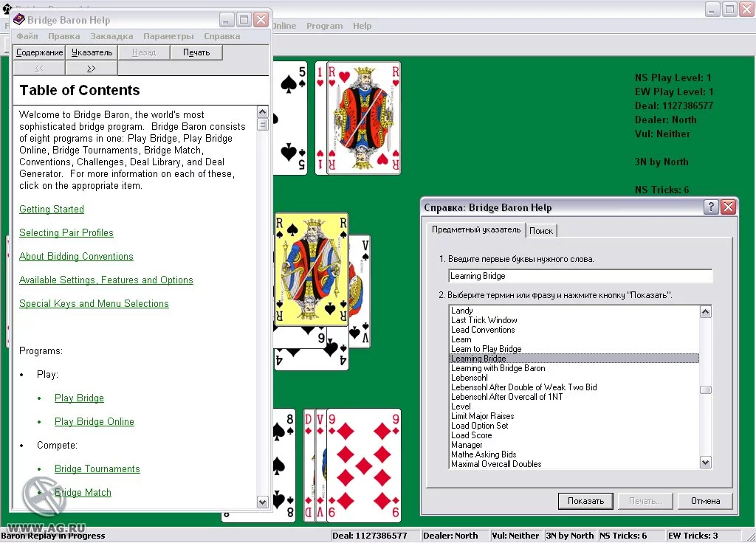Click the Содержание button
This screenshot has height=543, width=756.
point(40,52)
